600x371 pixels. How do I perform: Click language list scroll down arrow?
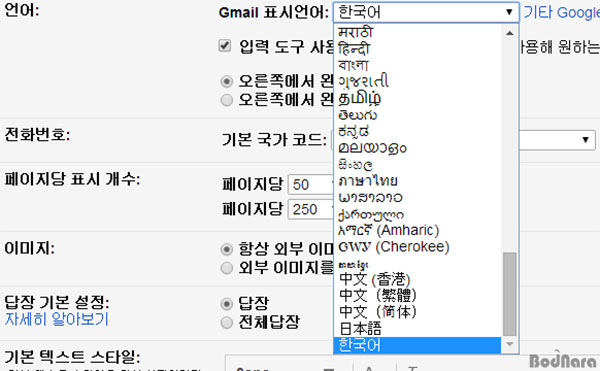point(510,344)
